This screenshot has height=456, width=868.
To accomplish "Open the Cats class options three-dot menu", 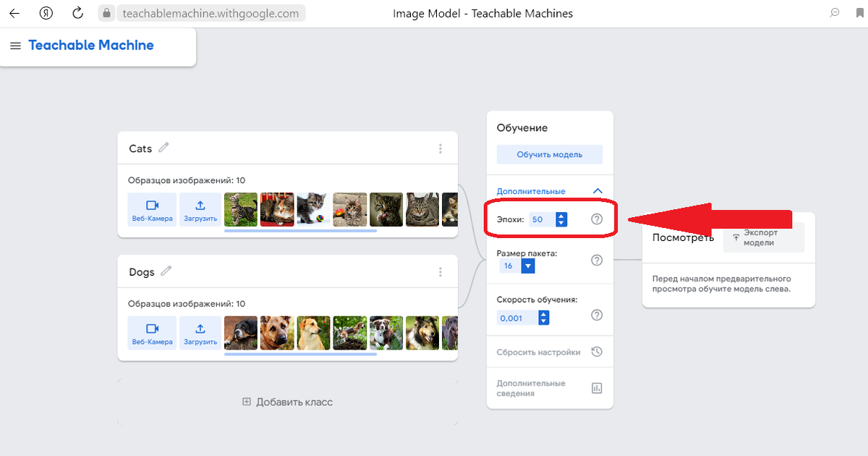I will coord(441,148).
